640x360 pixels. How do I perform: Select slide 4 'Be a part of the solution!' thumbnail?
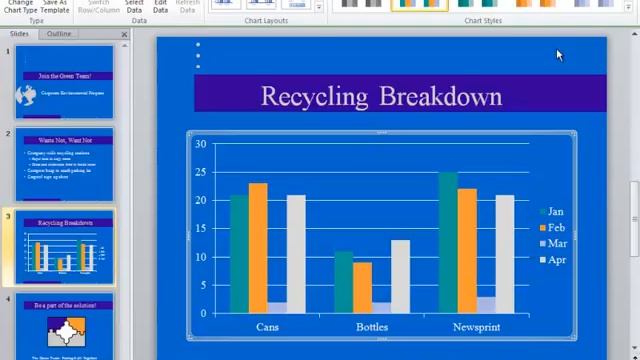tap(64, 327)
